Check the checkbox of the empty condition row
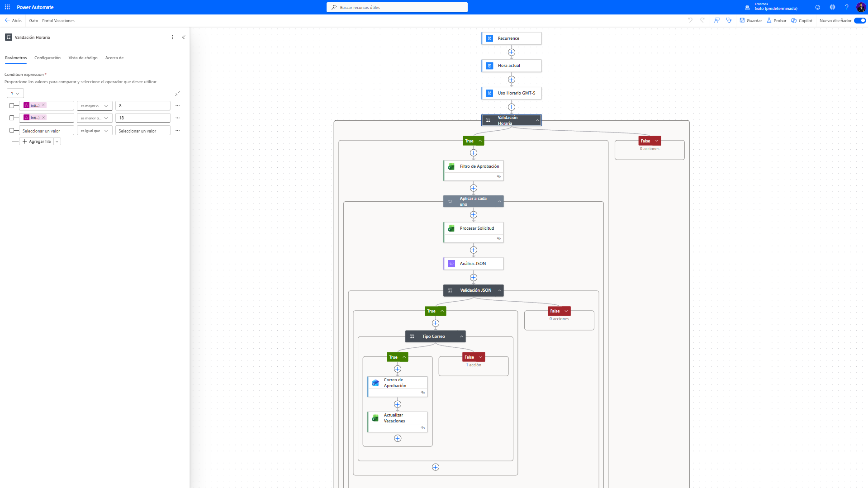 [12, 130]
